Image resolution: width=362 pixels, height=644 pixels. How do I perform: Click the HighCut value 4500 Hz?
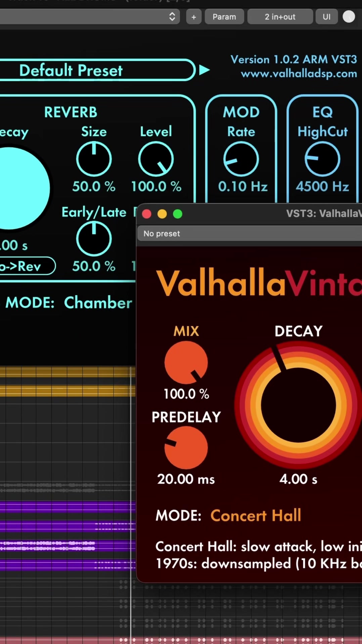pos(322,186)
